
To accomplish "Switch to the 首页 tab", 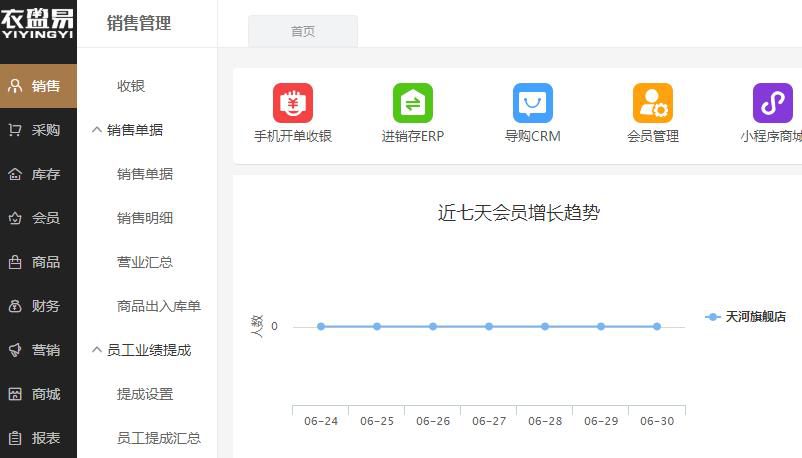I will (303, 31).
